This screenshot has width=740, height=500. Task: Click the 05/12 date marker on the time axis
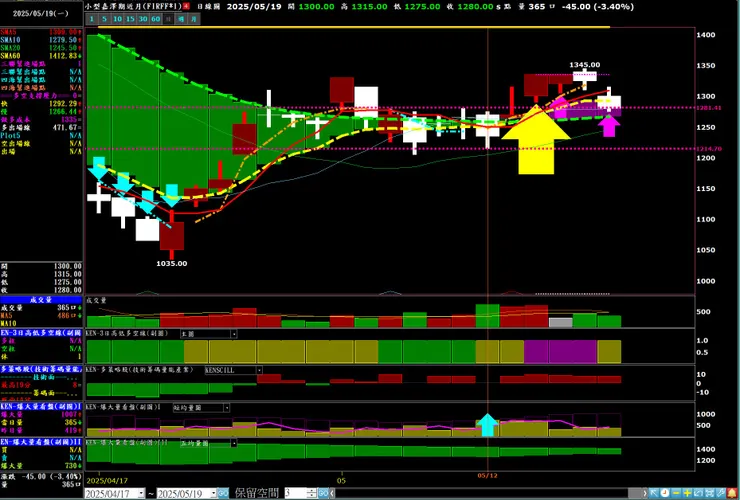[488, 475]
